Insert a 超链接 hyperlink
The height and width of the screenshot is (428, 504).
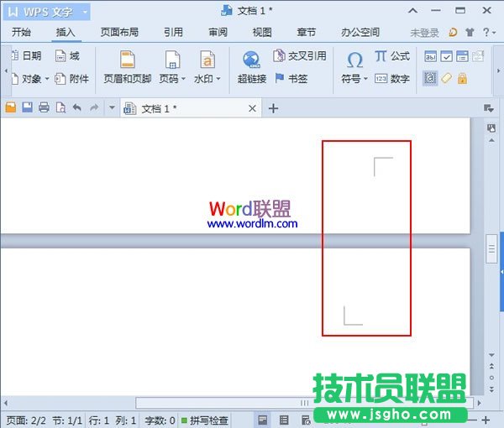point(252,67)
